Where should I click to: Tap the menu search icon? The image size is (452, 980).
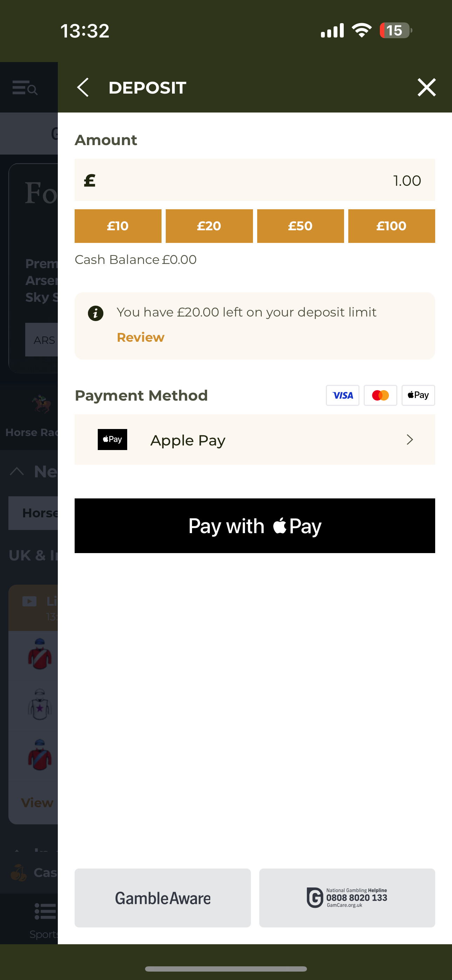click(x=25, y=88)
